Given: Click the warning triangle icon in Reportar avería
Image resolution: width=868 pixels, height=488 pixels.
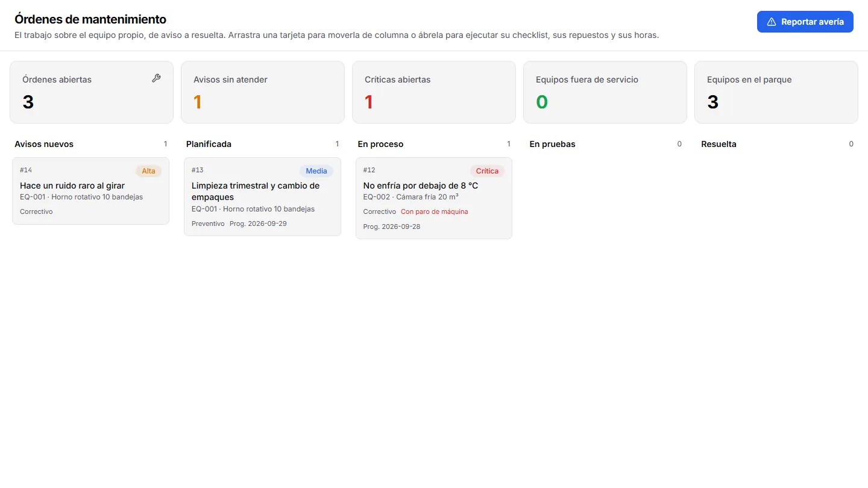Looking at the screenshot, I should 771,22.
